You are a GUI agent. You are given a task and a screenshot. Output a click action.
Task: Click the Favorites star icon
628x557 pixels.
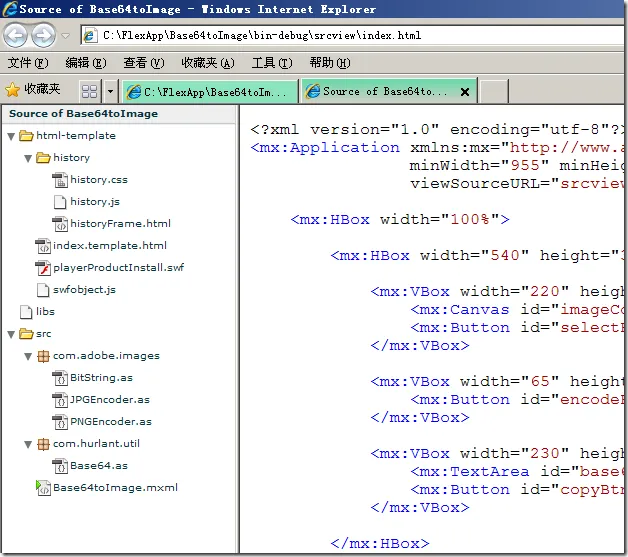(x=13, y=89)
